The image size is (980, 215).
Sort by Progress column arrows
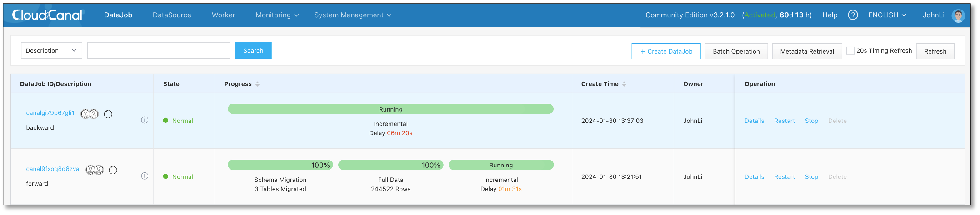(x=257, y=84)
